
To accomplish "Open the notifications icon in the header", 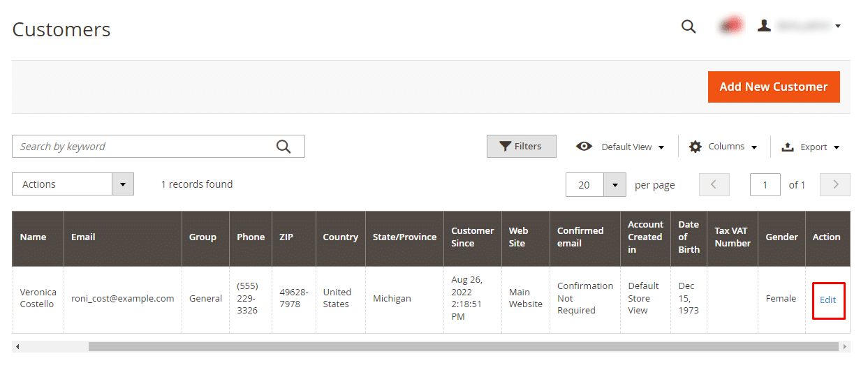I will (730, 26).
